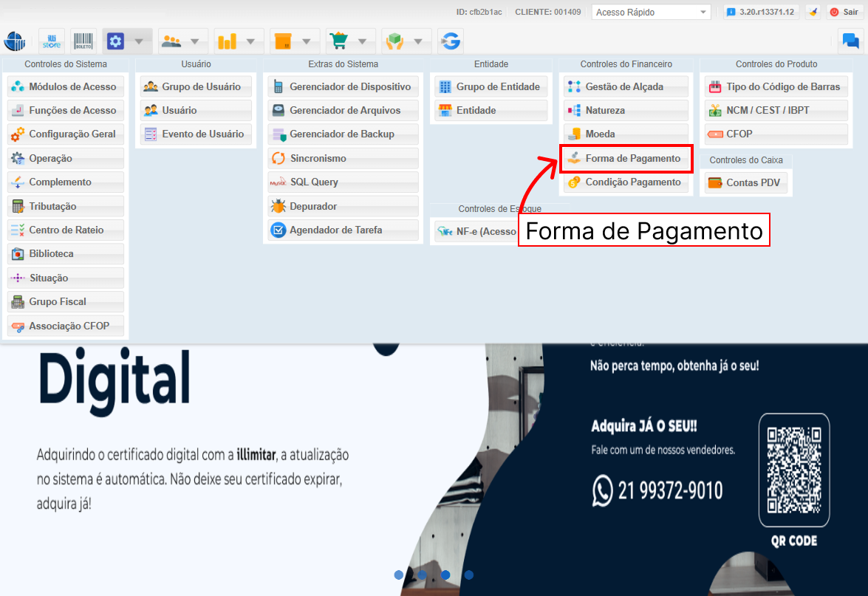This screenshot has width=868, height=596.
Task: Click the hands holding cube toolbar icon
Action: click(394, 41)
